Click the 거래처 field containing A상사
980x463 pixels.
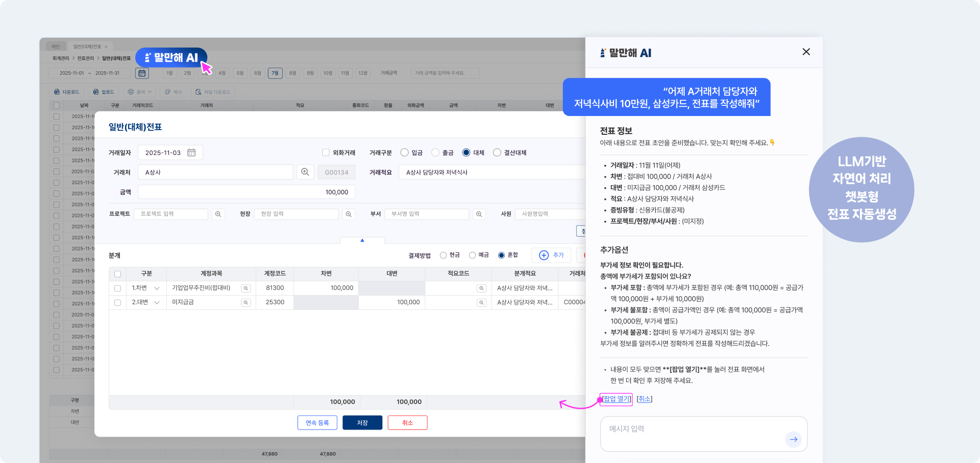[216, 172]
